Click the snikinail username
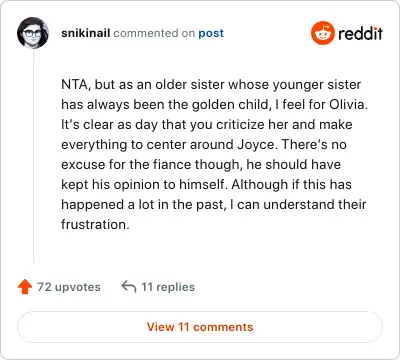Viewport: 400px width, 360px height. point(85,33)
